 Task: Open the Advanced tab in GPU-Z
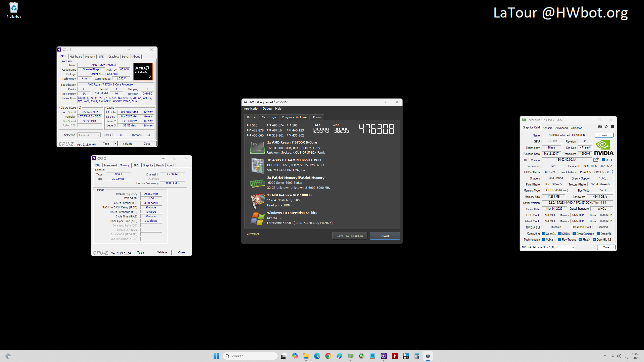tap(561, 128)
